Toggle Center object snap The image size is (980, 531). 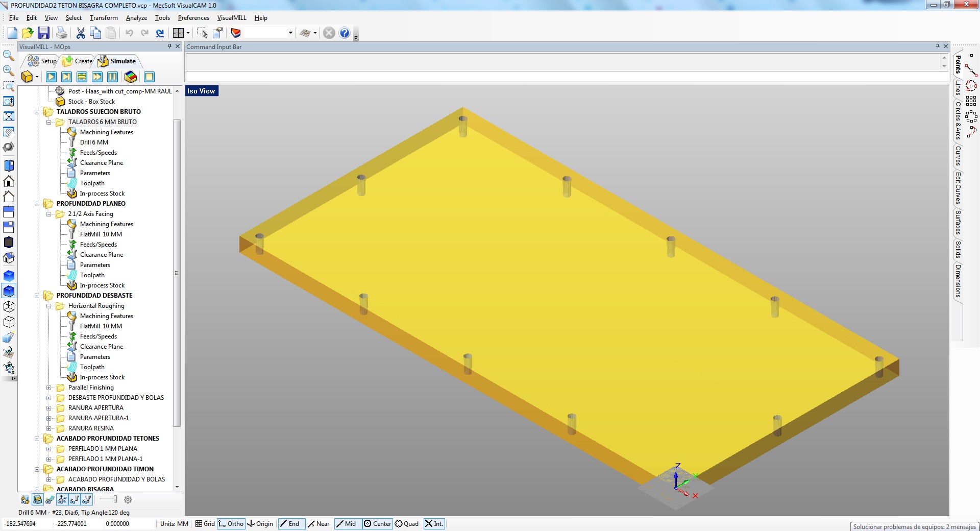pyautogui.click(x=377, y=523)
